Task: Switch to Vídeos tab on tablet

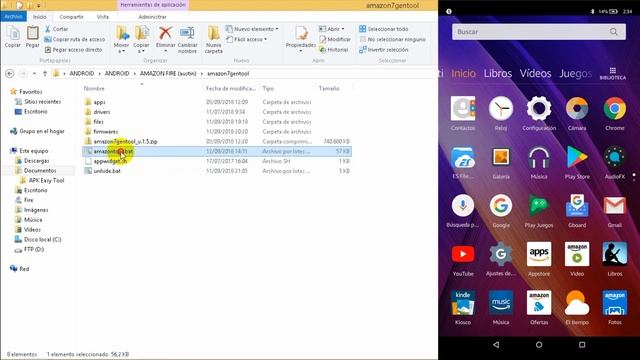Action: point(536,73)
